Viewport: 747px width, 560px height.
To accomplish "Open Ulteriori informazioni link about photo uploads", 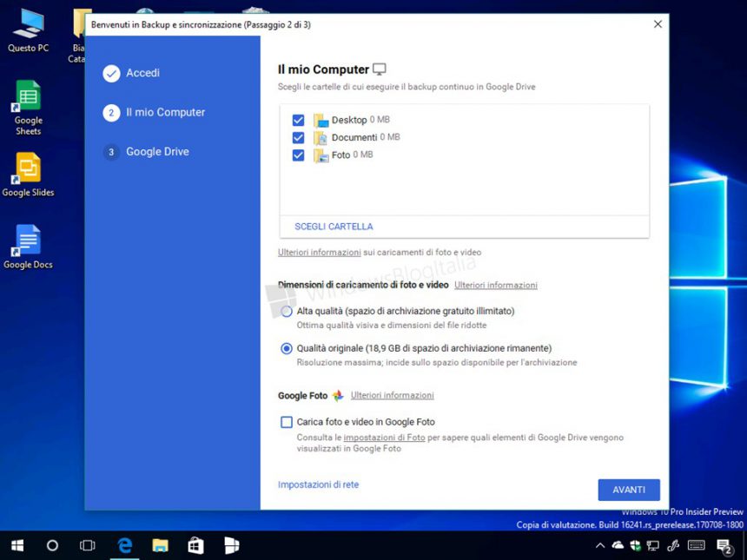I will point(319,253).
